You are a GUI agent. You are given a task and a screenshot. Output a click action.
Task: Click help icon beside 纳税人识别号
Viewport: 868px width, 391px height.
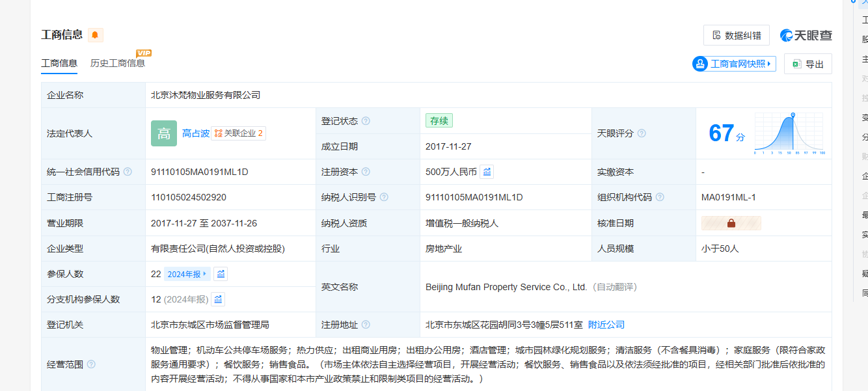(384, 197)
